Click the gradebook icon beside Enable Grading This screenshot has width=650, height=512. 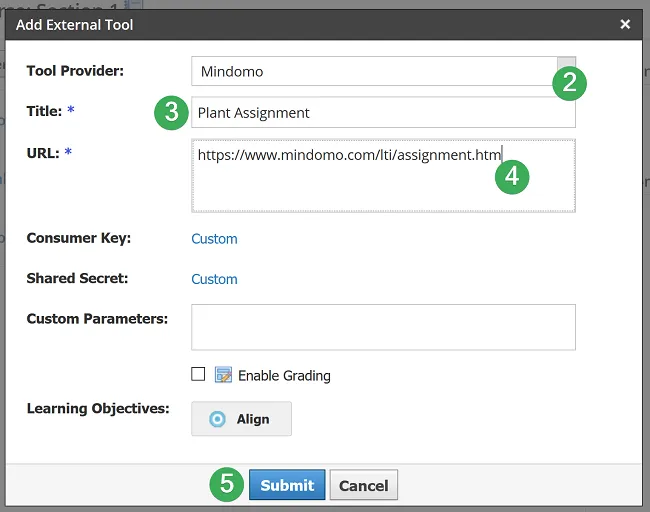pyautogui.click(x=223, y=376)
